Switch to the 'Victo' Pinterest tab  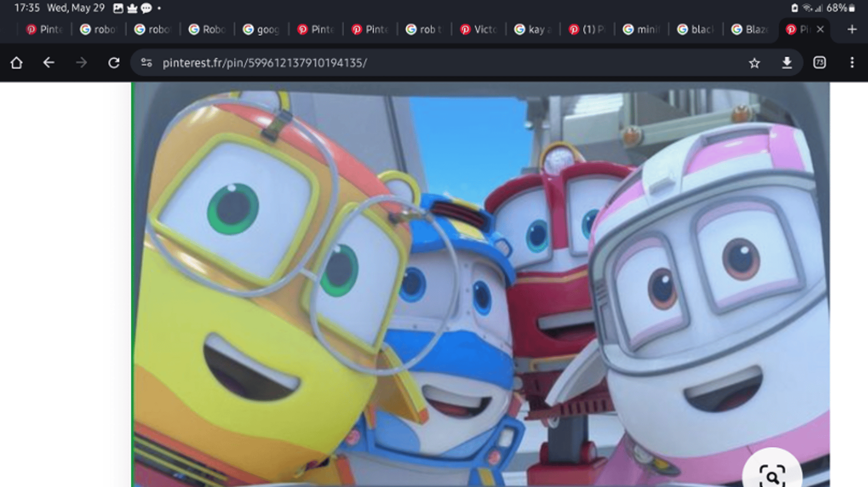(x=479, y=29)
